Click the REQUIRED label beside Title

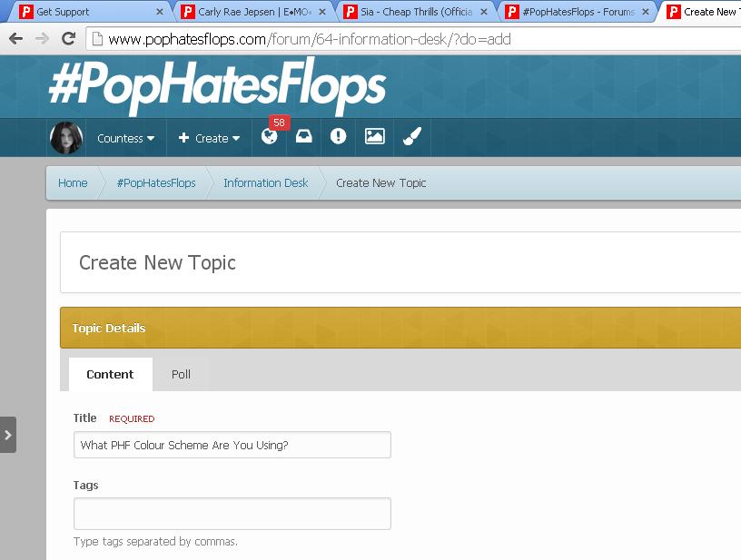click(x=132, y=418)
